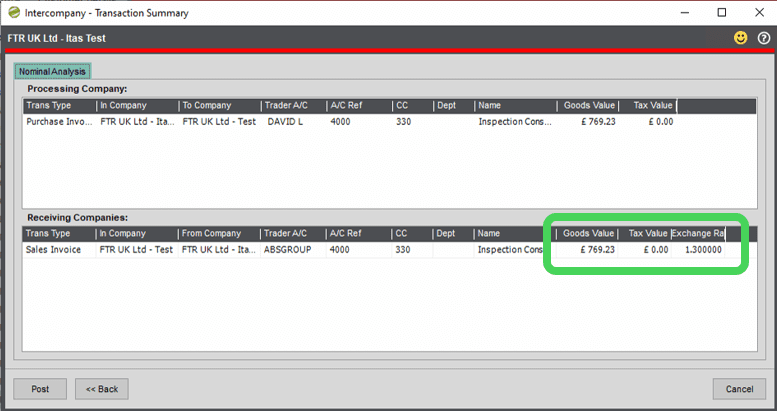Select the Purchase Invoice row

(x=389, y=121)
